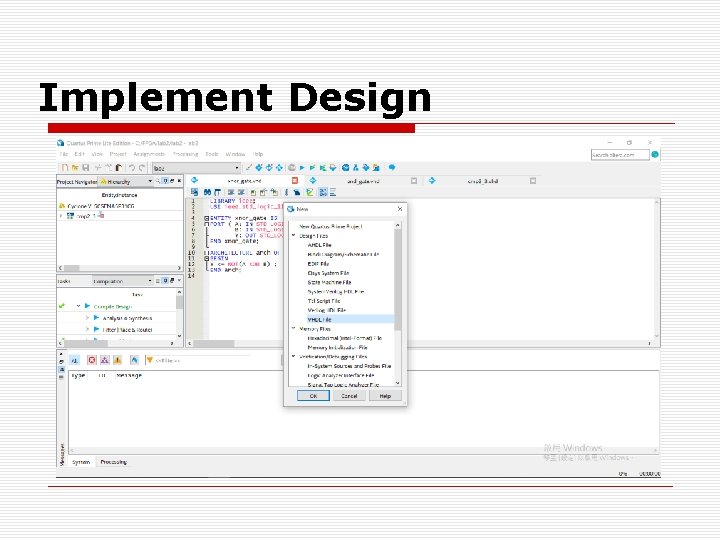The height and width of the screenshot is (540, 720).
Task: Open the Hierarchy dropdown in Project Navigator
Action: [126, 181]
